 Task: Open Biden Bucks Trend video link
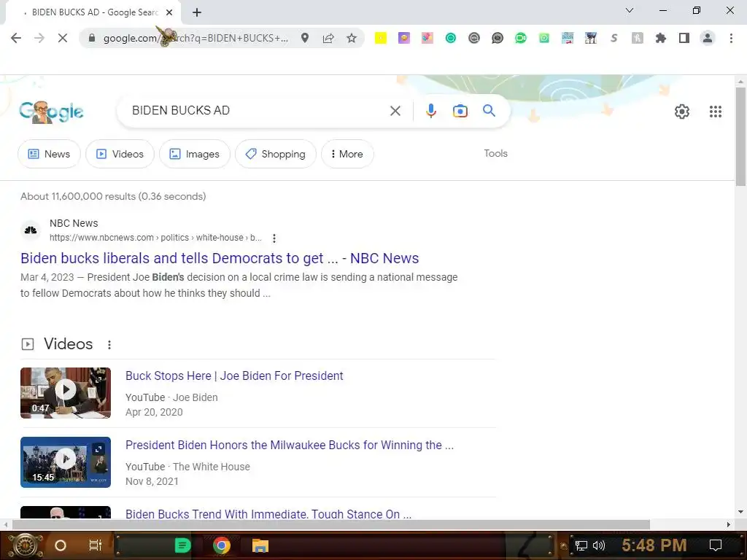(x=268, y=514)
